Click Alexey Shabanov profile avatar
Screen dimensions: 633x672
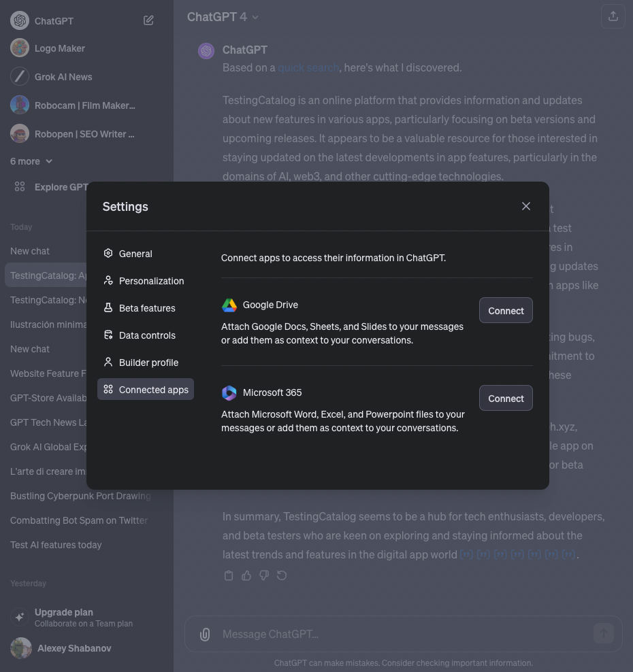20,648
